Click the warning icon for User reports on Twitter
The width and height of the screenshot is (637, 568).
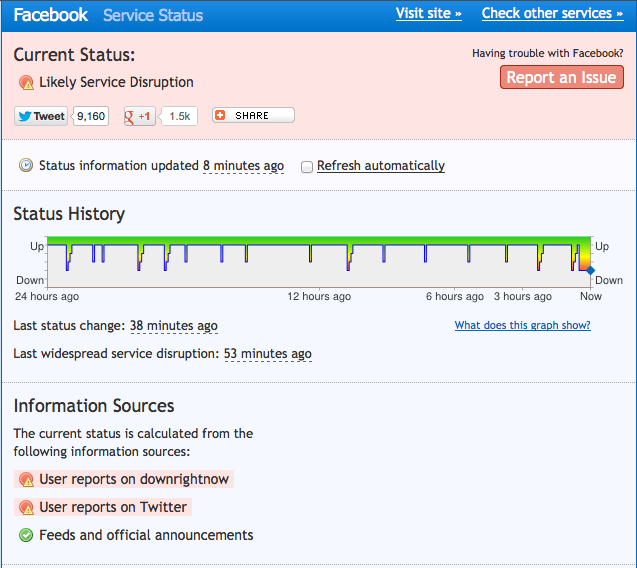click(26, 507)
